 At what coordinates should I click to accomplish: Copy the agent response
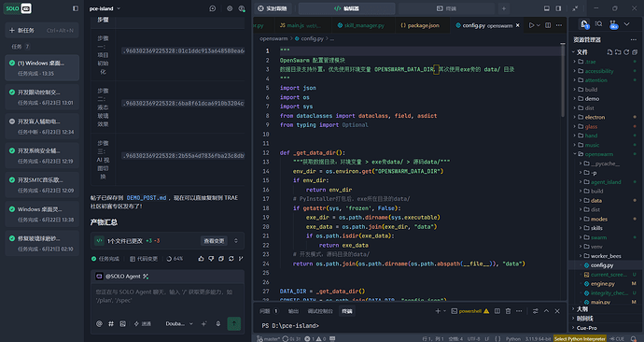[221, 259]
